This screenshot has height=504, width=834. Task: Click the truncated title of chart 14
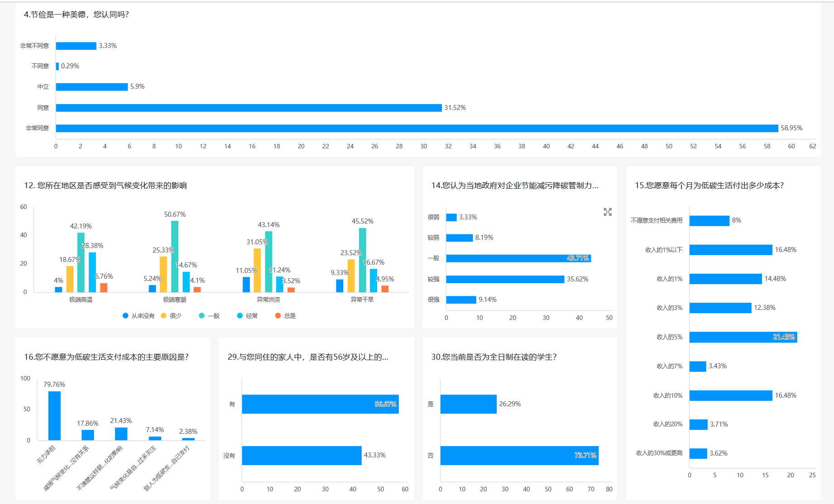tap(514, 185)
